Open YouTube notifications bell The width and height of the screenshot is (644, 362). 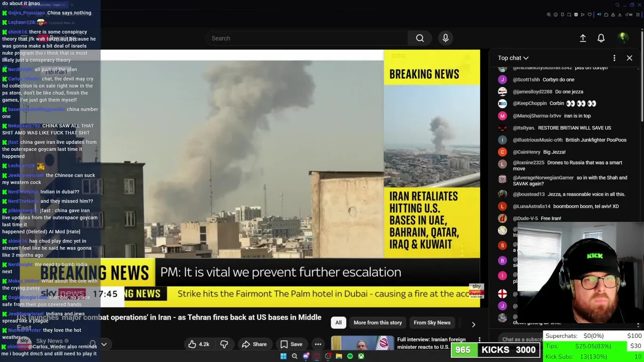pyautogui.click(x=601, y=38)
